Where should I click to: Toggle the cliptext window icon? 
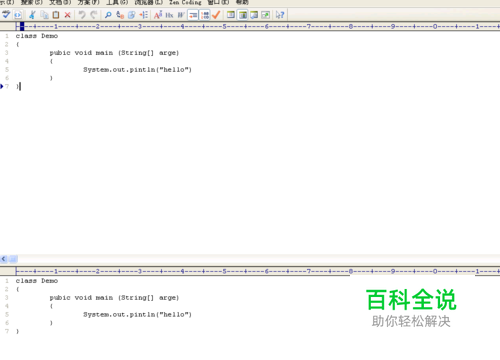point(231,15)
